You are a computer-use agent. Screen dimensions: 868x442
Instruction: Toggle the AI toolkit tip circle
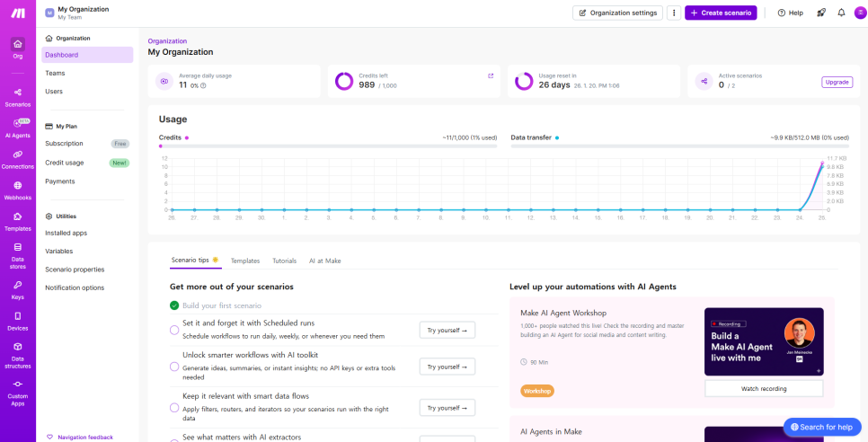click(x=174, y=367)
